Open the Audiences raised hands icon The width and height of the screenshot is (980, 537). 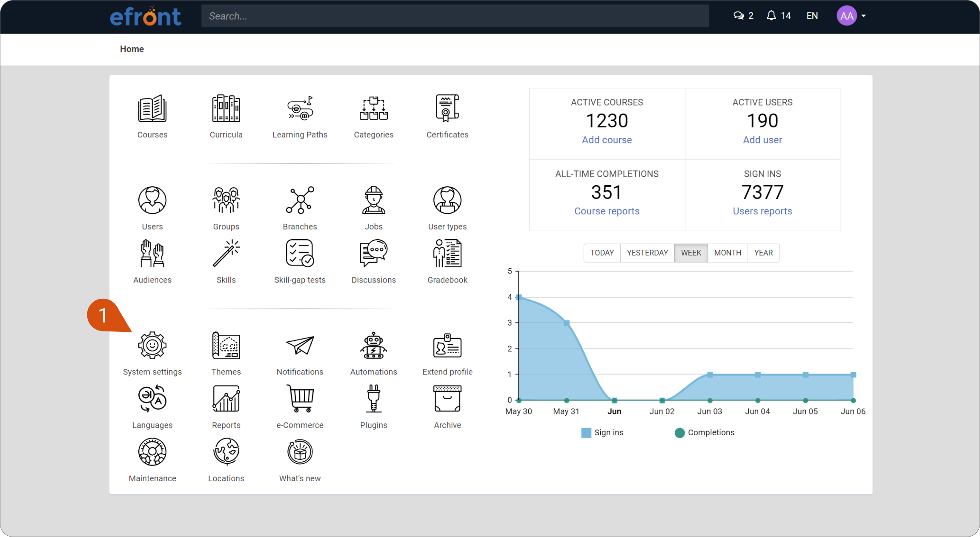click(152, 254)
